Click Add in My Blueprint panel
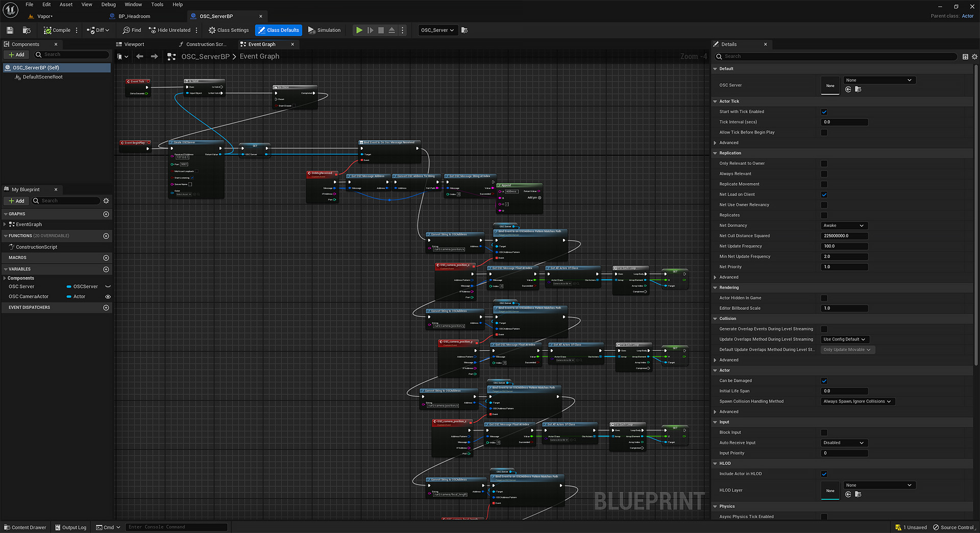The height and width of the screenshot is (533, 980). (16, 201)
